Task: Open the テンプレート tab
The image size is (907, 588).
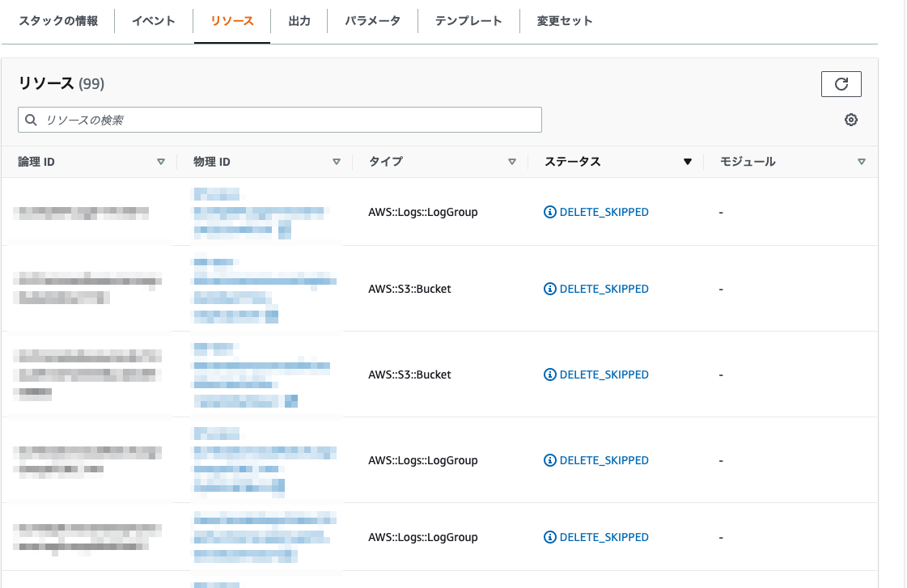Action: click(468, 22)
